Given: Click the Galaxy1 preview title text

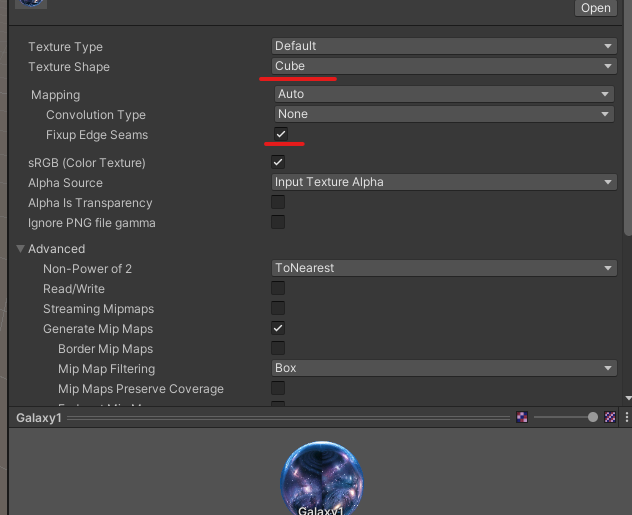Looking at the screenshot, I should tap(39, 418).
